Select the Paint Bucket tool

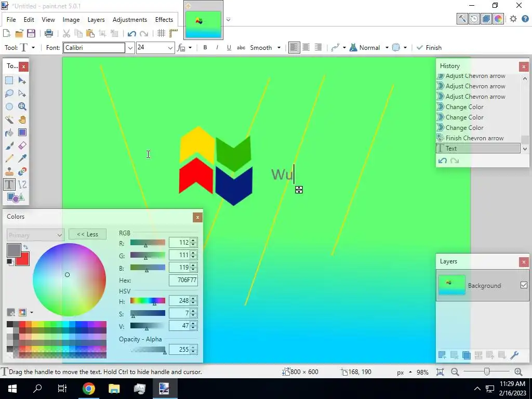9,132
